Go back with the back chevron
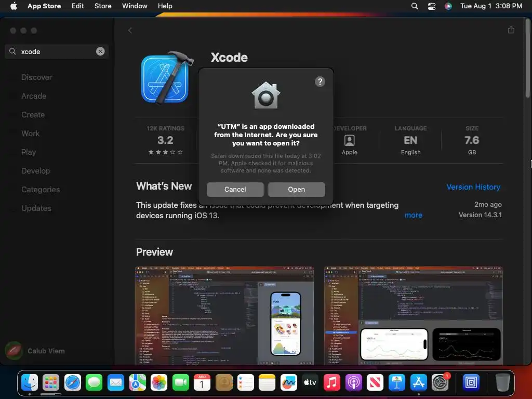Screen dimensions: 532x399 [x=130, y=31]
